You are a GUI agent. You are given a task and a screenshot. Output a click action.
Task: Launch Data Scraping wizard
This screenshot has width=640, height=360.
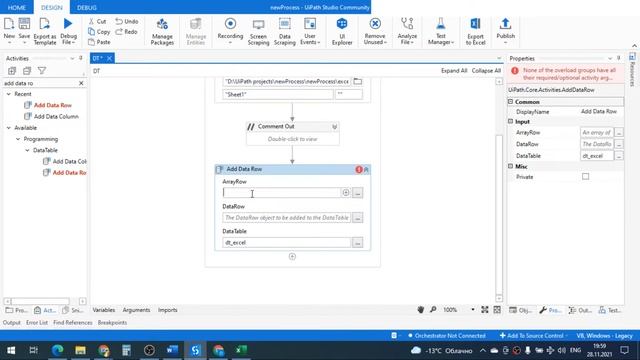pyautogui.click(x=284, y=31)
